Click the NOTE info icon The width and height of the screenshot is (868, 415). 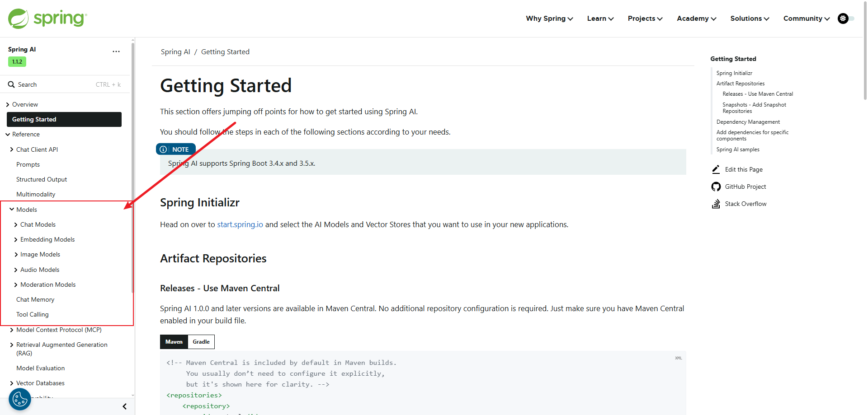point(163,149)
